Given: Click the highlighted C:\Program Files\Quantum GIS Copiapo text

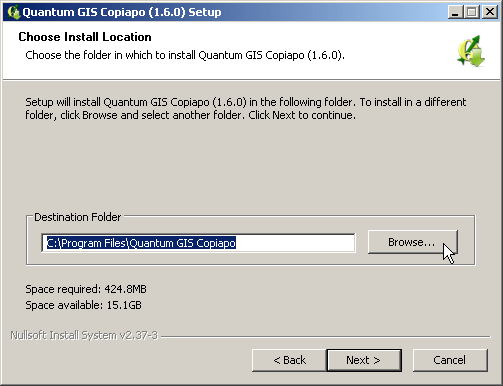Looking at the screenshot, I should pos(141,243).
